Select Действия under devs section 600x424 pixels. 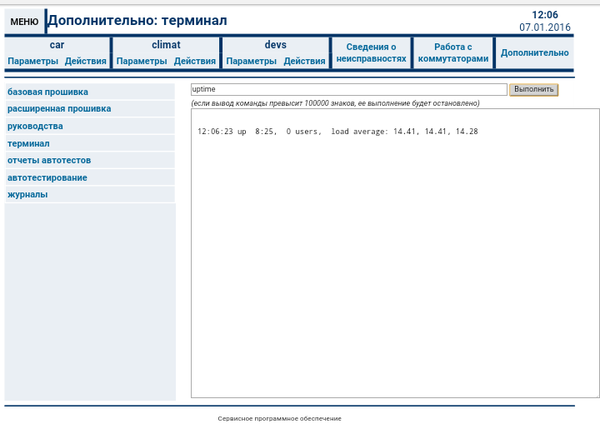point(304,62)
